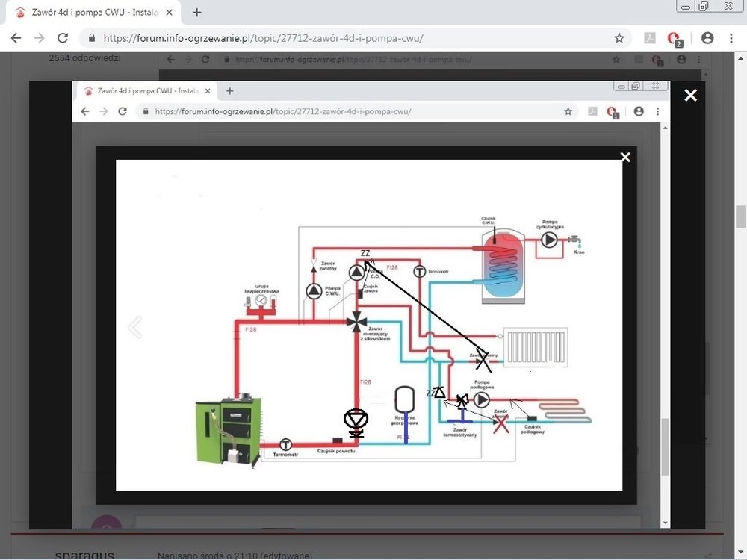
Task: Select the 'Zawór 4d i pompa CWU' tab
Action: pyautogui.click(x=90, y=13)
